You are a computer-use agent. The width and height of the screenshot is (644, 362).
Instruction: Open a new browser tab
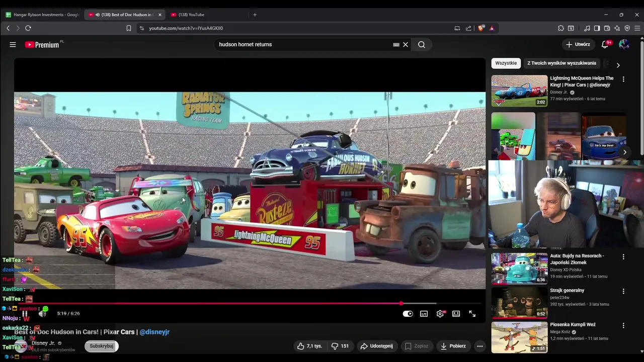[x=255, y=15]
